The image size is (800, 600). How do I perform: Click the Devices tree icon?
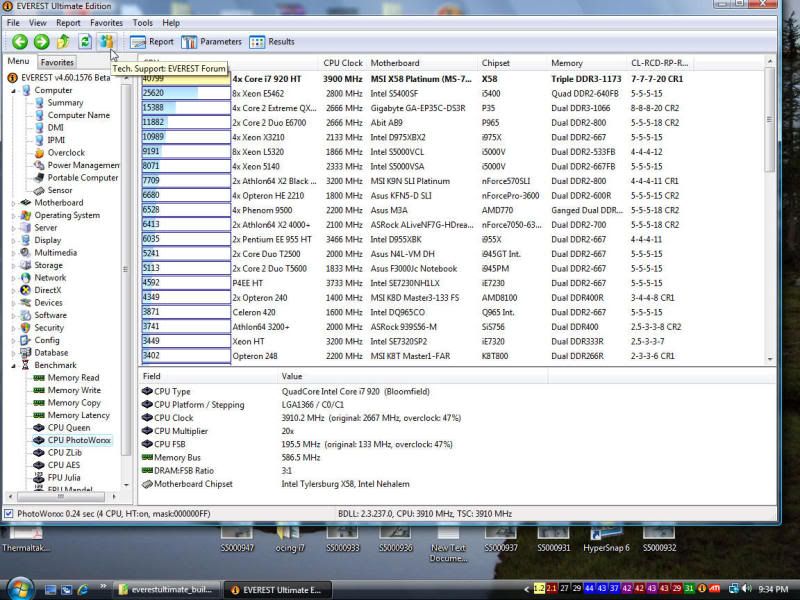coord(26,303)
